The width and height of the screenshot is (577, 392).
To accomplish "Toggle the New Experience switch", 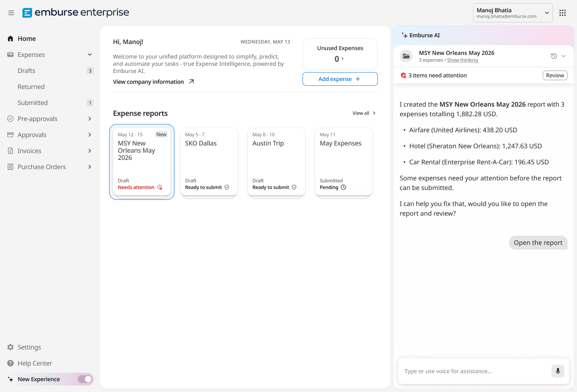I will tap(85, 379).
